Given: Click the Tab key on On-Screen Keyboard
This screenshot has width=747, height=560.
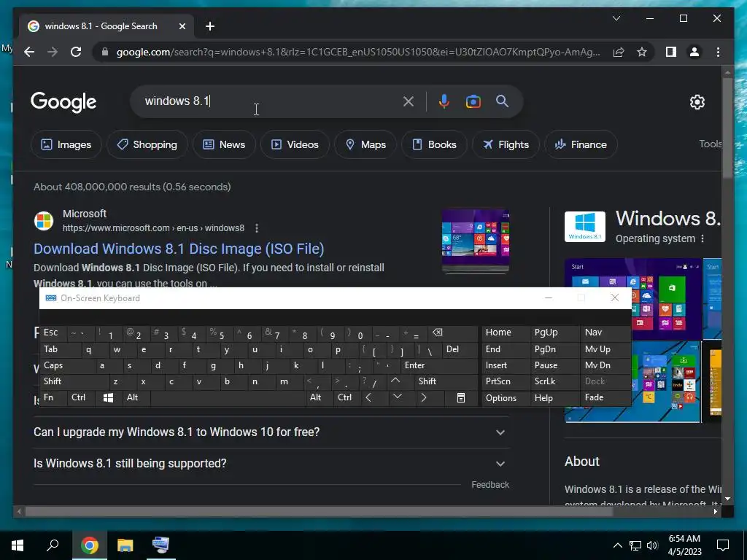Looking at the screenshot, I should (x=60, y=349).
